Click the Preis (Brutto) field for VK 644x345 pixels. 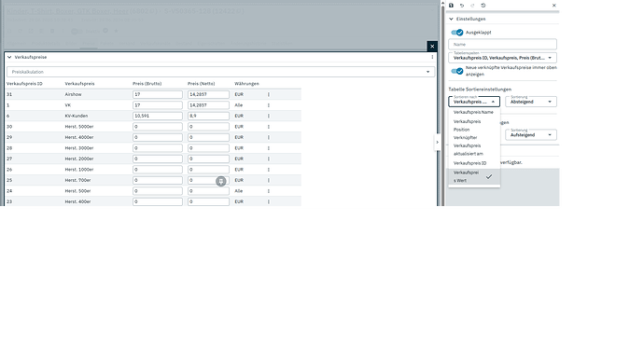158,105
